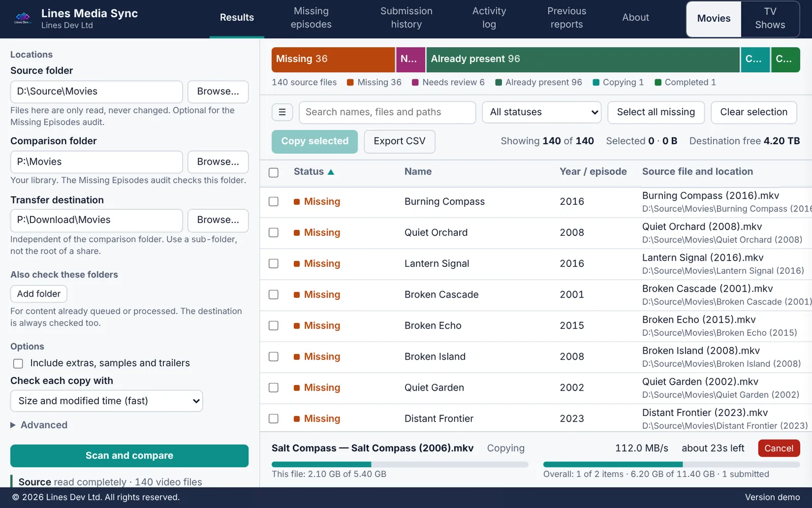The width and height of the screenshot is (812, 508).
Task: Click the Copy selected button
Action: (x=315, y=142)
